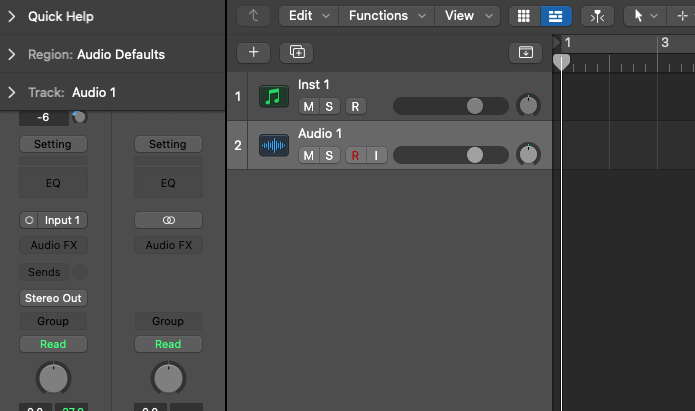Image resolution: width=695 pixels, height=411 pixels.
Task: Click the duplicate track icon
Action: click(297, 53)
